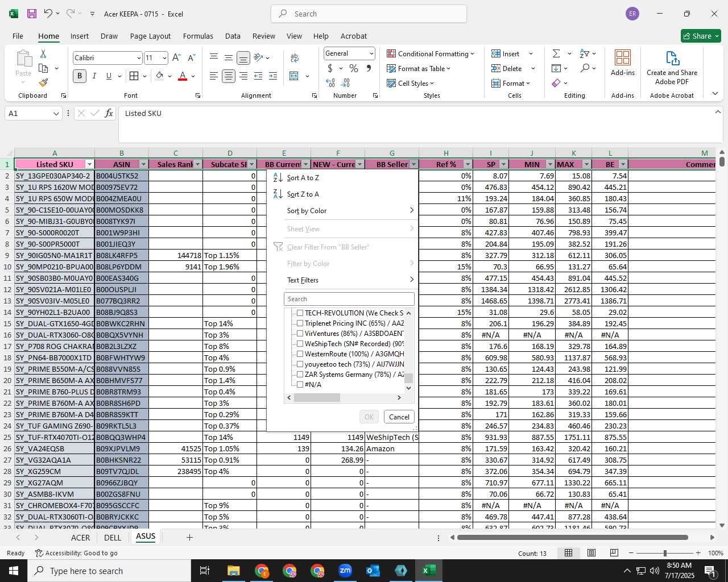The width and height of the screenshot is (728, 582).
Task: Click Create and Share Adobe PDF
Action: 672,68
